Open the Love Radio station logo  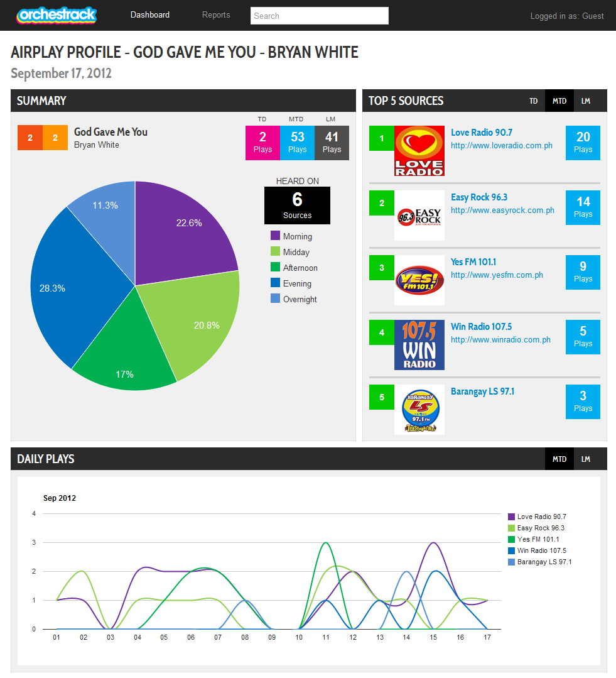point(419,151)
